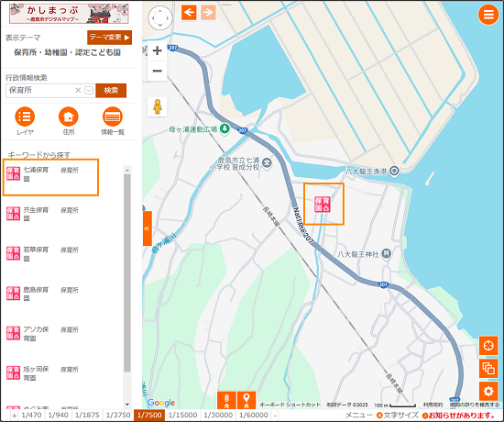
Task: Click the 七浦小学校 school marker
Action: (x=267, y=162)
